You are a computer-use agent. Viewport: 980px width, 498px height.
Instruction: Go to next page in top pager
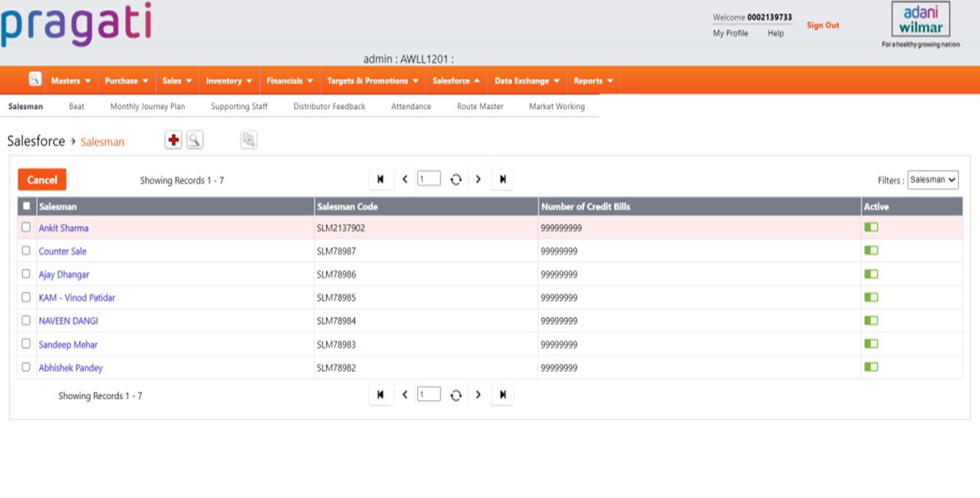[478, 179]
